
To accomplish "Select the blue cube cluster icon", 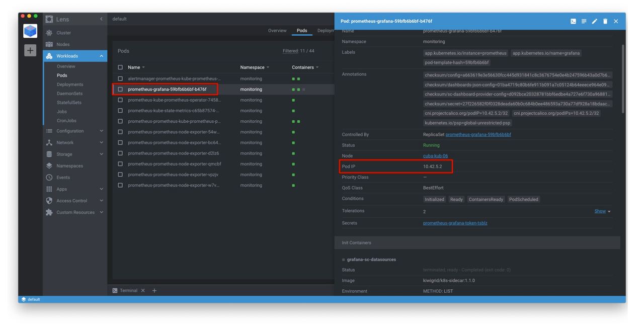I will tap(30, 31).
